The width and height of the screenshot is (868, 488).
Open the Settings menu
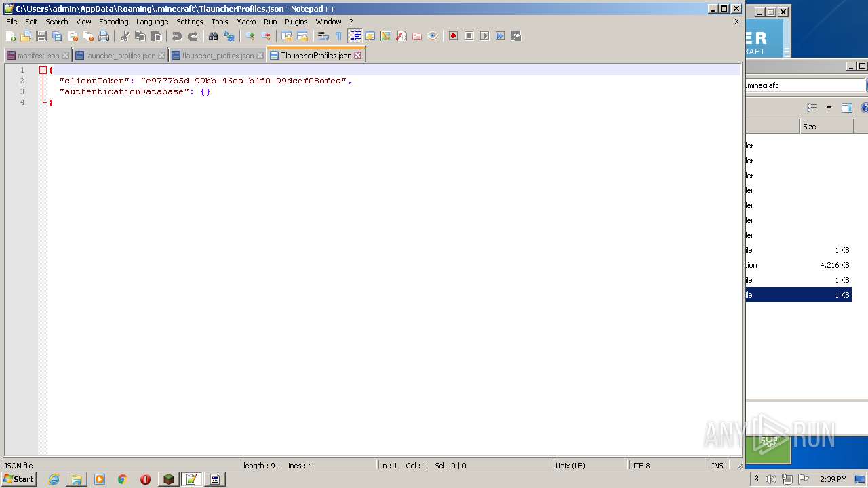(x=190, y=22)
